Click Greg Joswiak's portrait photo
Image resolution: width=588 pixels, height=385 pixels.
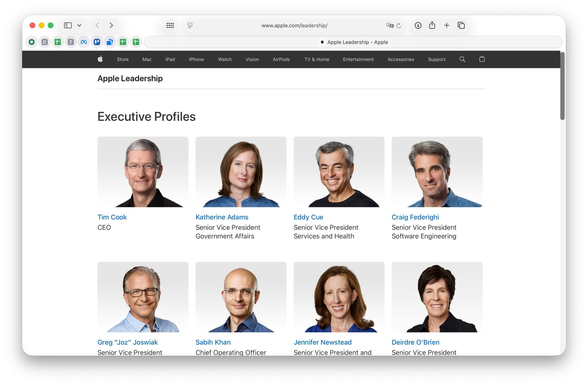143,297
